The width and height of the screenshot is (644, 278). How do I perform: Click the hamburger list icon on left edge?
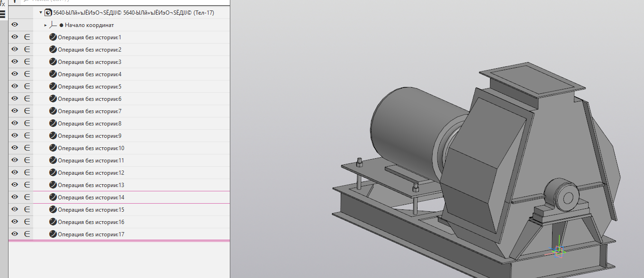point(2,13)
